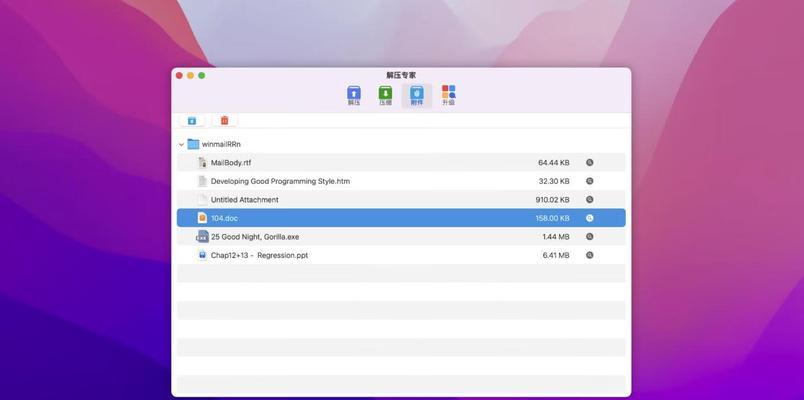Maximize the 解压专家 window
The height and width of the screenshot is (400, 804).
pyautogui.click(x=202, y=75)
